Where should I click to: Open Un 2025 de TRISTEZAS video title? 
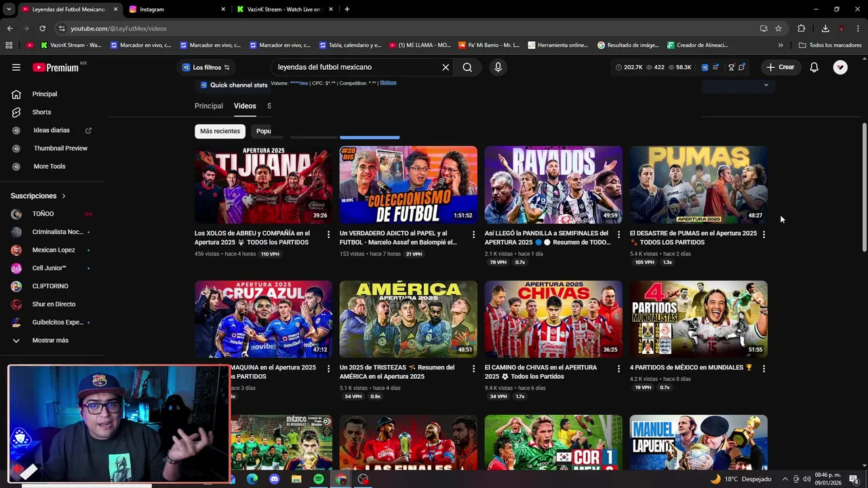coord(397,372)
